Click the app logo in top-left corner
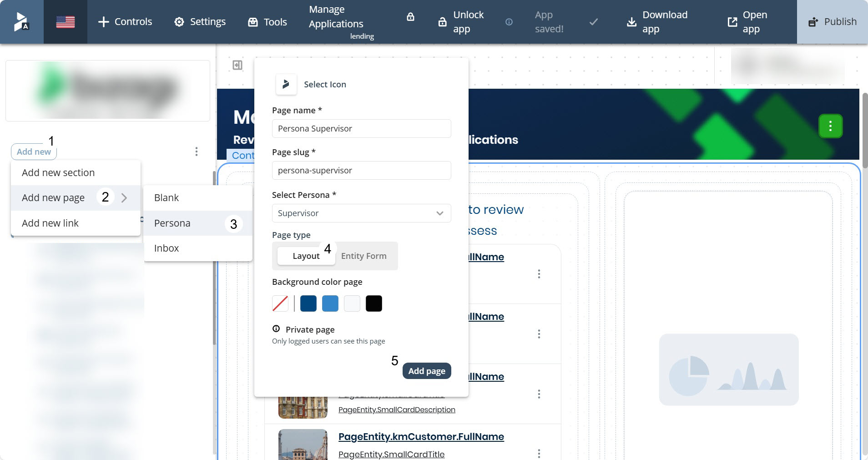This screenshot has width=868, height=460. coord(21,22)
